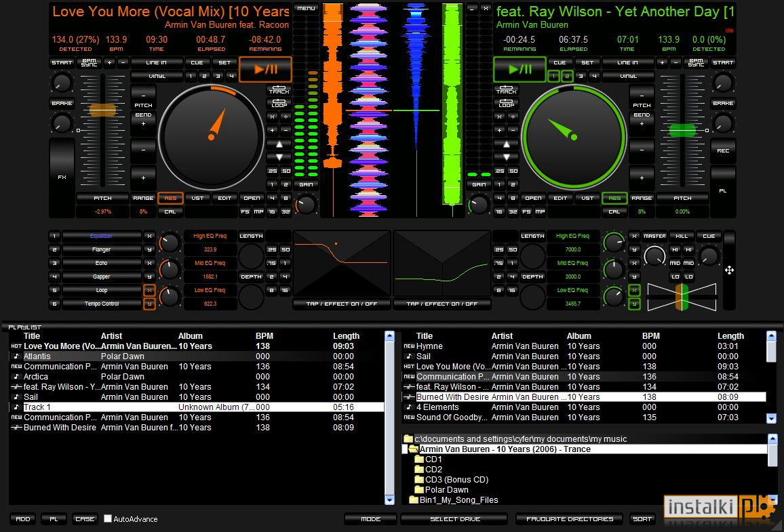Enable the AutoAdvance checkbox
The height and width of the screenshot is (532, 784).
(108, 518)
